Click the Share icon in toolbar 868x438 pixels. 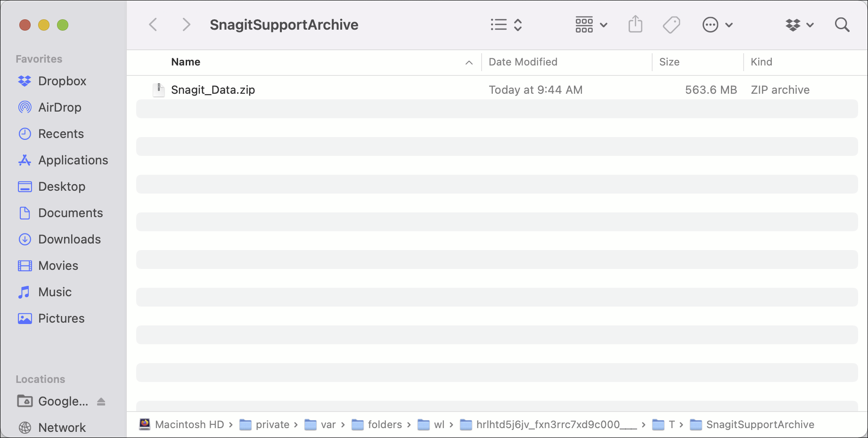point(635,24)
